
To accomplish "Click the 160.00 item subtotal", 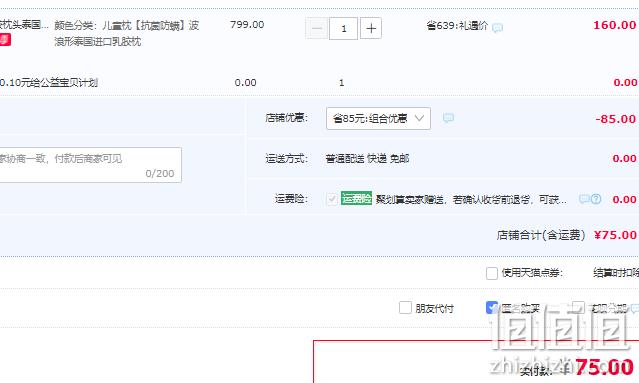I will pyautogui.click(x=615, y=25).
